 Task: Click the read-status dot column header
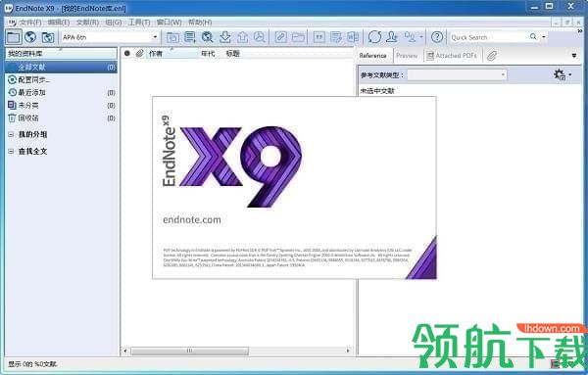click(x=127, y=54)
